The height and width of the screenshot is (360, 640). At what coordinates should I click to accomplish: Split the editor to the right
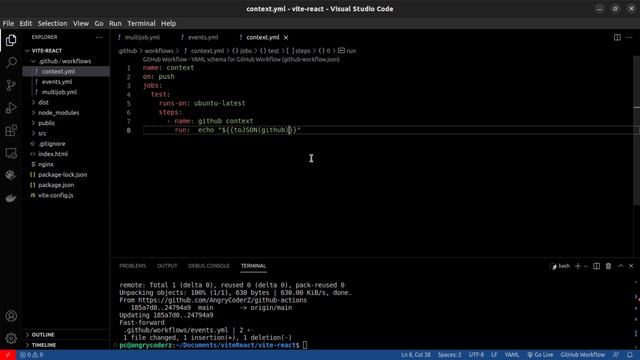click(x=617, y=37)
